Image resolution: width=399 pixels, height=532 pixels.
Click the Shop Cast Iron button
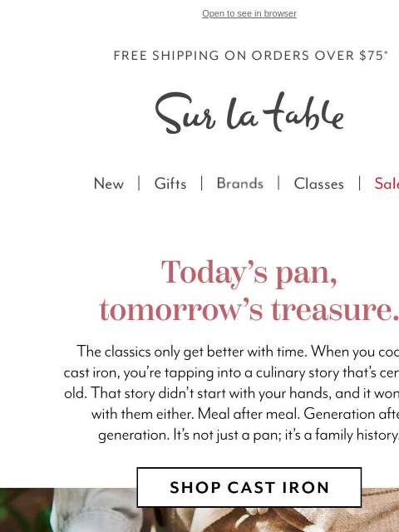coord(249,487)
